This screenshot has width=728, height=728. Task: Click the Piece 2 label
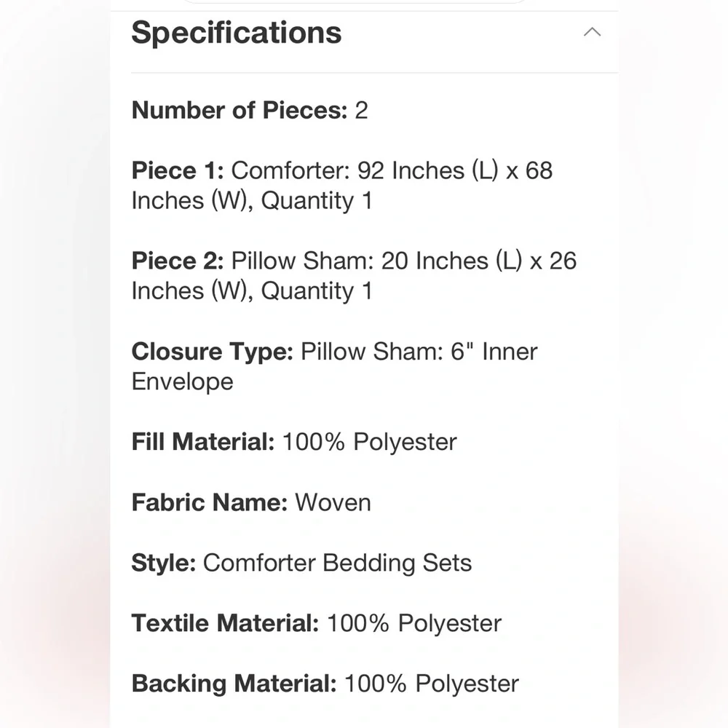pos(178,261)
